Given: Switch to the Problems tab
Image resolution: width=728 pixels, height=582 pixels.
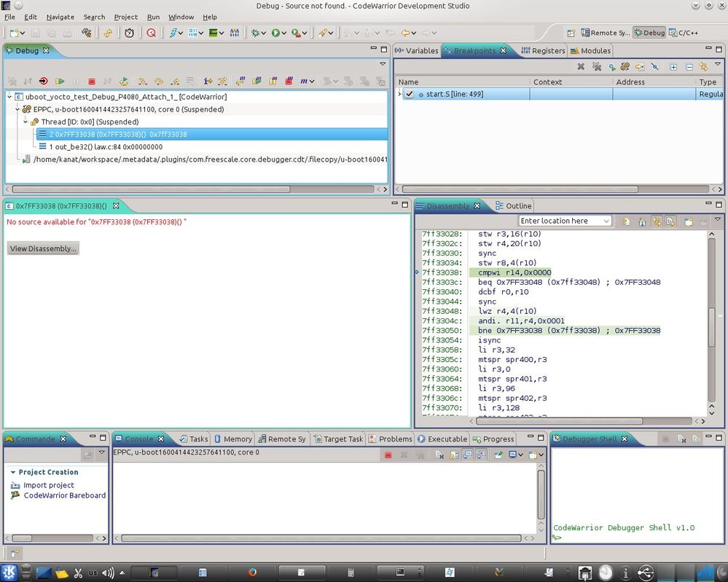Looking at the screenshot, I should click(x=391, y=439).
